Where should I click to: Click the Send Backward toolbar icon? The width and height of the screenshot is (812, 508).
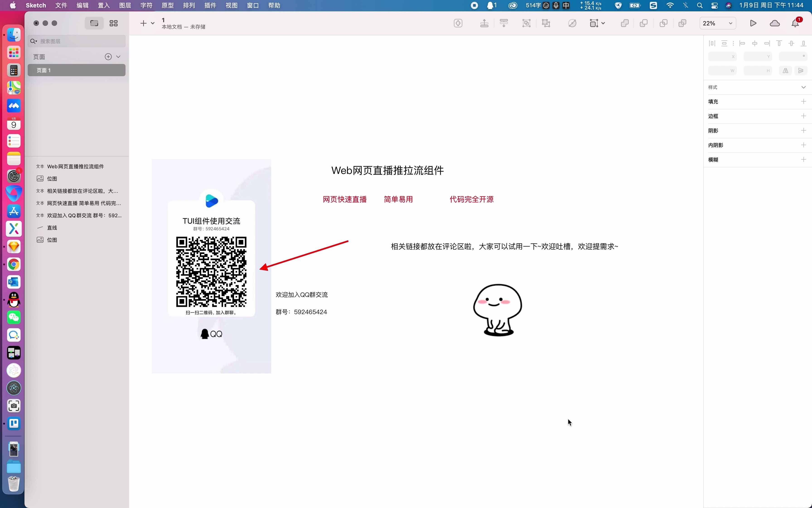tap(504, 23)
